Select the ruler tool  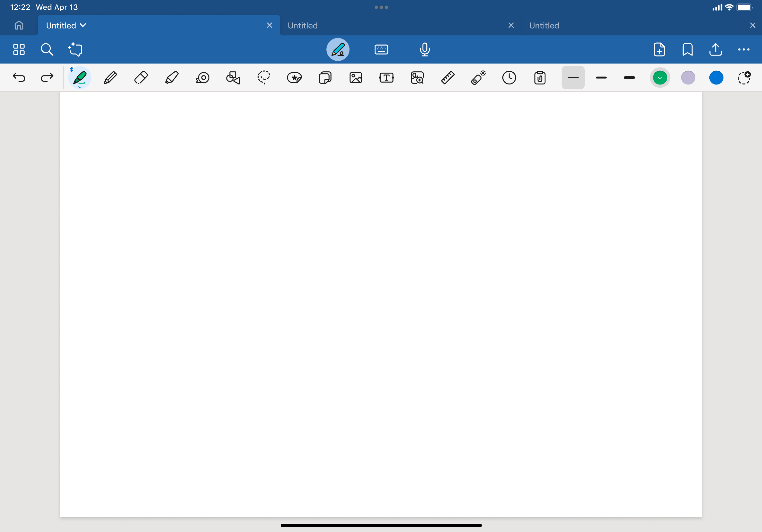tap(448, 78)
